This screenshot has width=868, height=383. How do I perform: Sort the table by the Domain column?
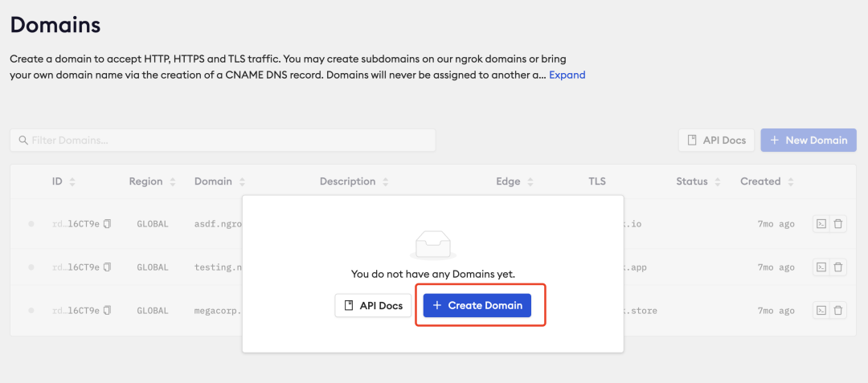pyautogui.click(x=242, y=182)
